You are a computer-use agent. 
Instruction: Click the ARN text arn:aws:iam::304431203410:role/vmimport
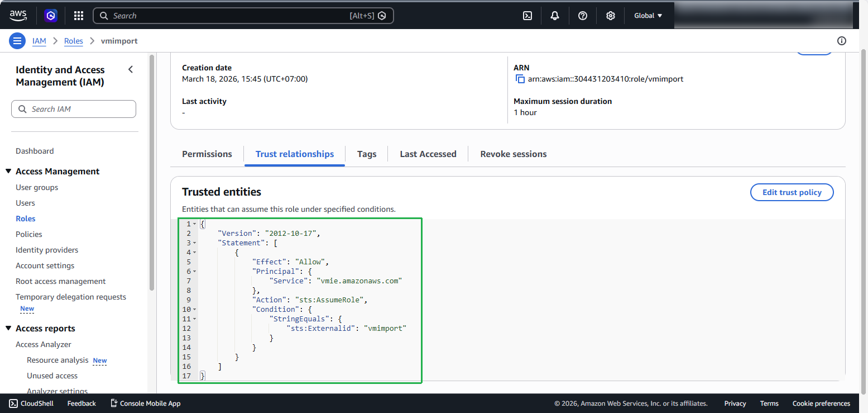(x=606, y=79)
